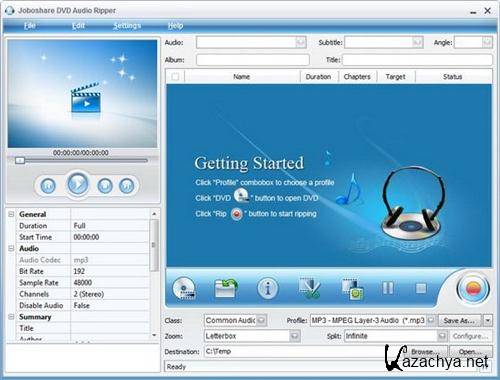Select the Channels value 2 (Stereo)

110,294
